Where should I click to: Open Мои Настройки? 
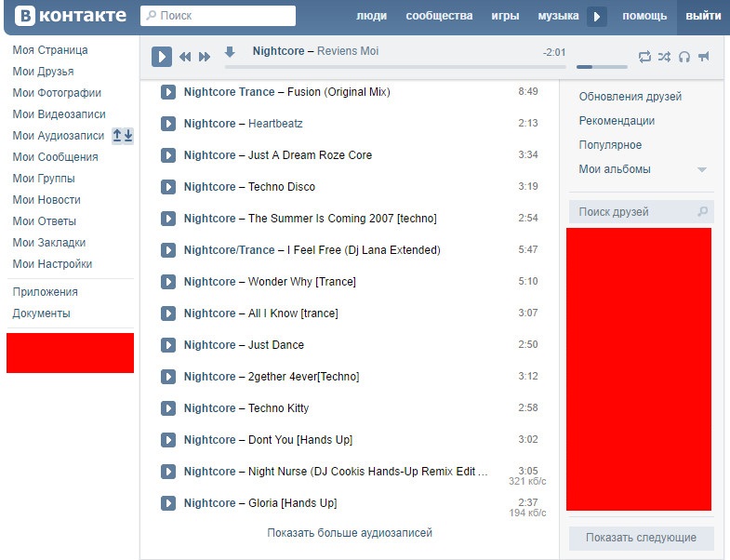click(52, 264)
